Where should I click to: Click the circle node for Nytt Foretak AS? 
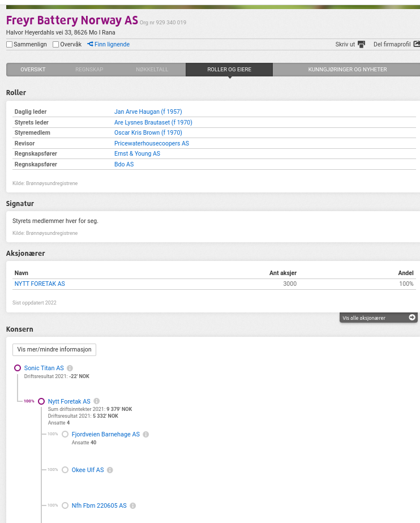point(41,401)
